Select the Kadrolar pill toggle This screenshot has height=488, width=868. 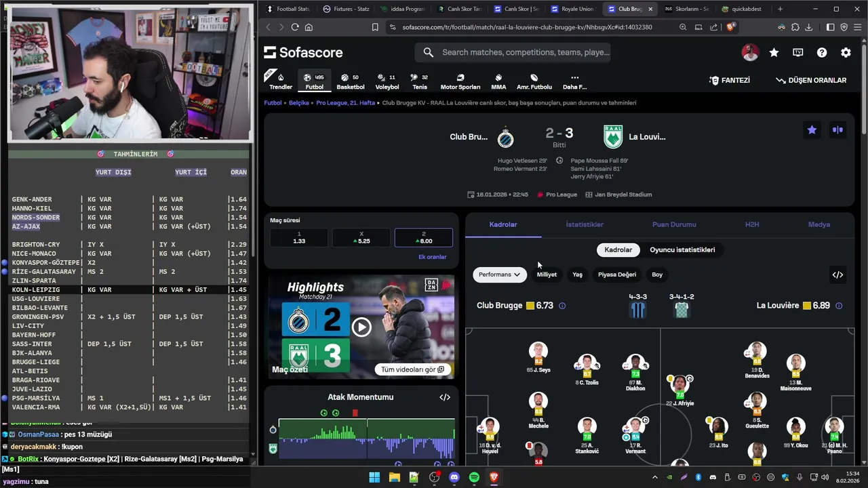coord(618,249)
